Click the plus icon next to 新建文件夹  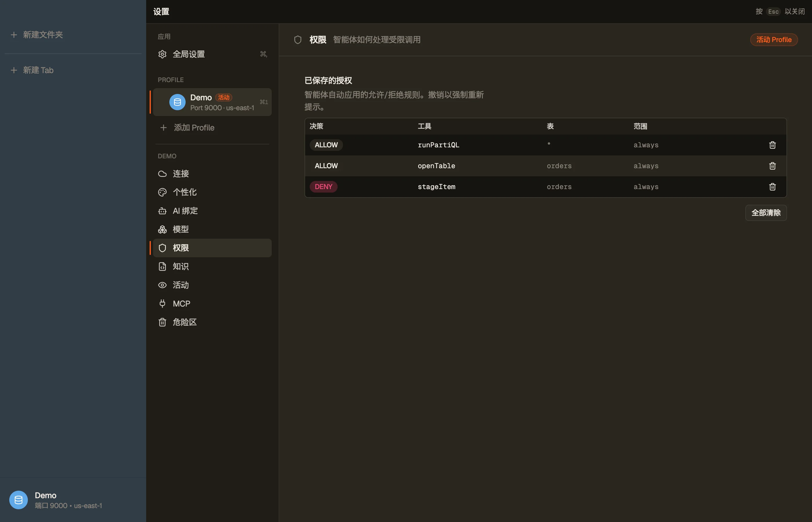tap(14, 35)
